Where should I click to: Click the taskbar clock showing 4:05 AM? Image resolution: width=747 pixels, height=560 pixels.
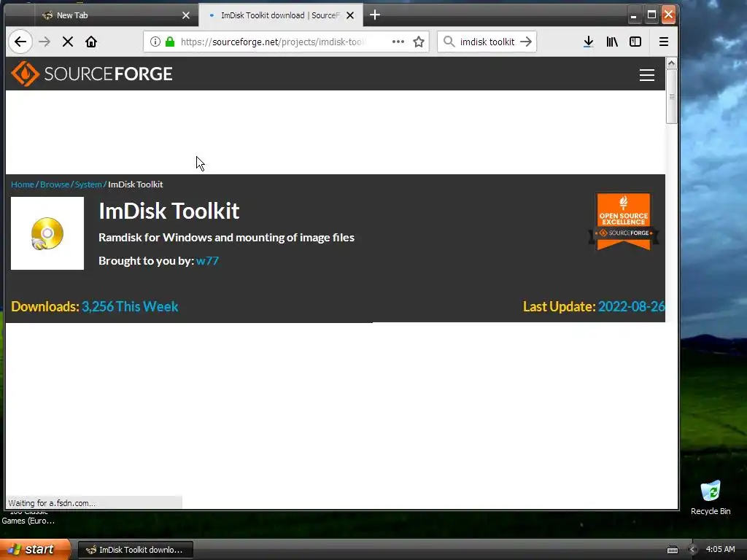(720, 550)
